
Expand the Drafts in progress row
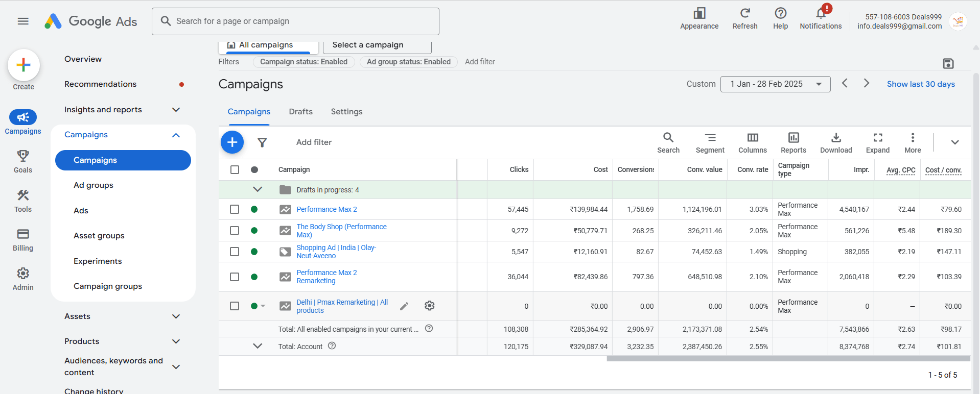258,190
